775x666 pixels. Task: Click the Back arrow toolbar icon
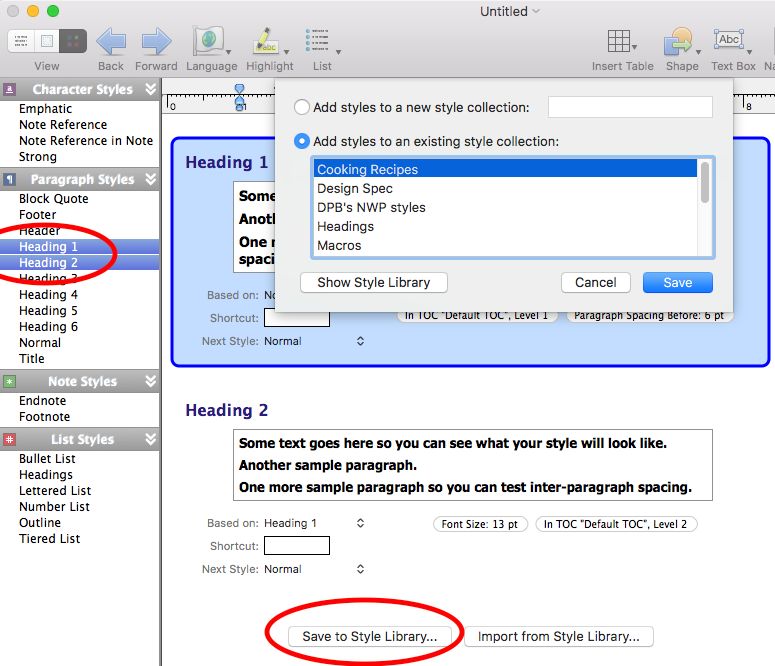tap(110, 42)
